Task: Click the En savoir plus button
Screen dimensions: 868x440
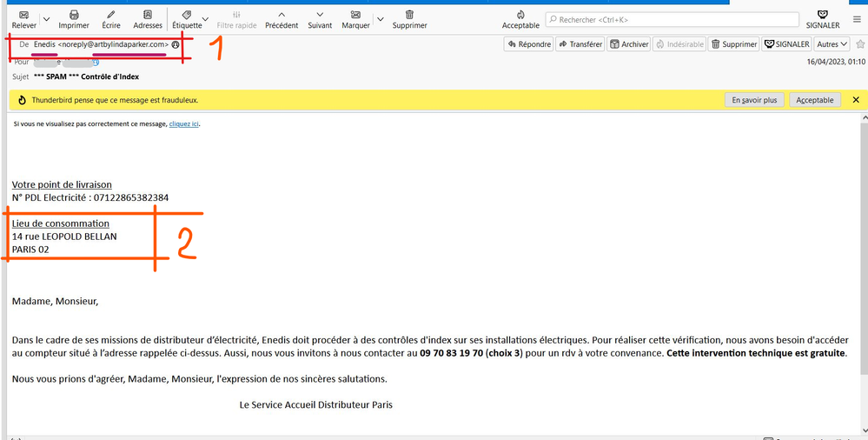Action: (753, 100)
